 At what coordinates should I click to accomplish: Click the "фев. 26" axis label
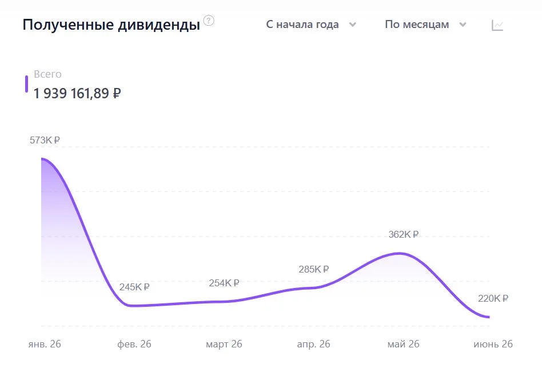point(134,344)
